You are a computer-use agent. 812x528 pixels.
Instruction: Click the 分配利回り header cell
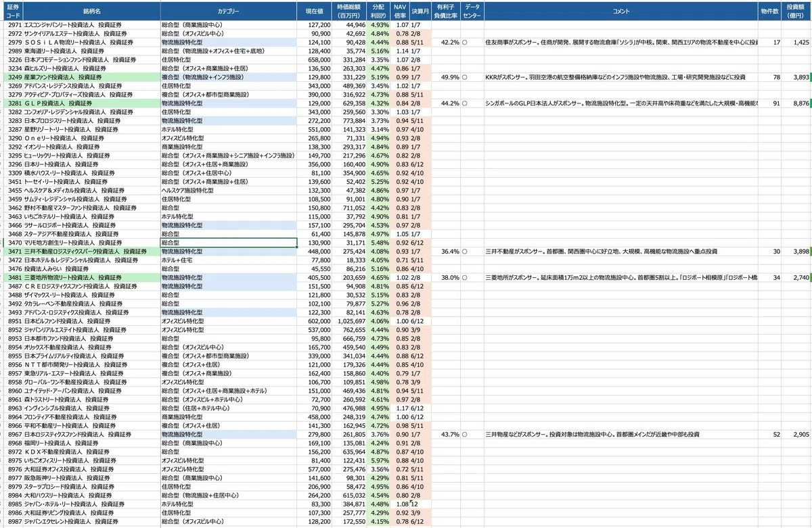point(380,11)
